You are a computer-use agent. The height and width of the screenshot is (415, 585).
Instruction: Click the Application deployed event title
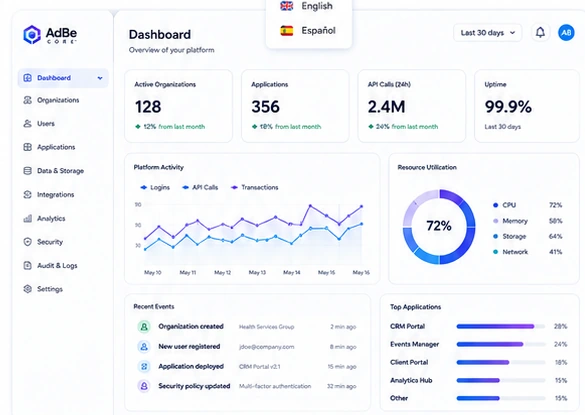coord(191,366)
